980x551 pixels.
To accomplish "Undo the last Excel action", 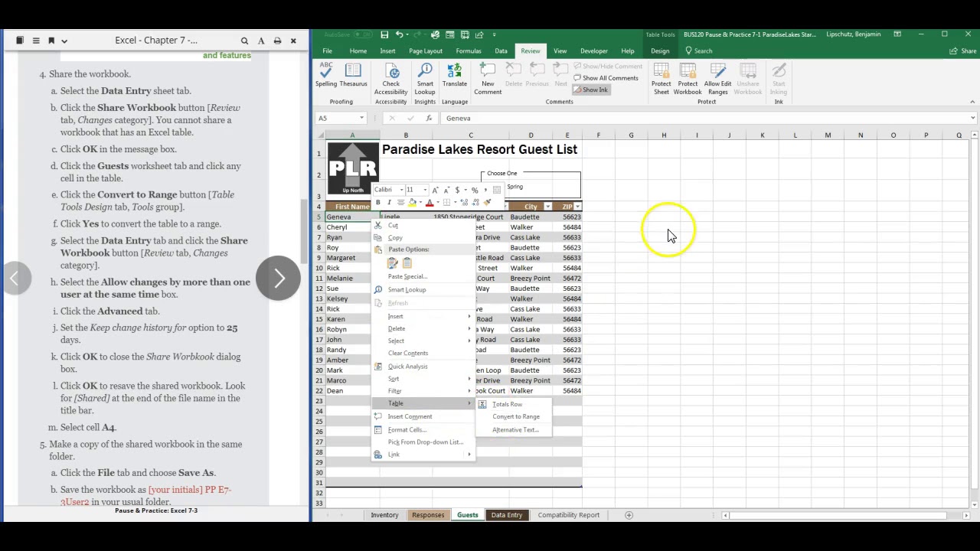I will coord(399,34).
